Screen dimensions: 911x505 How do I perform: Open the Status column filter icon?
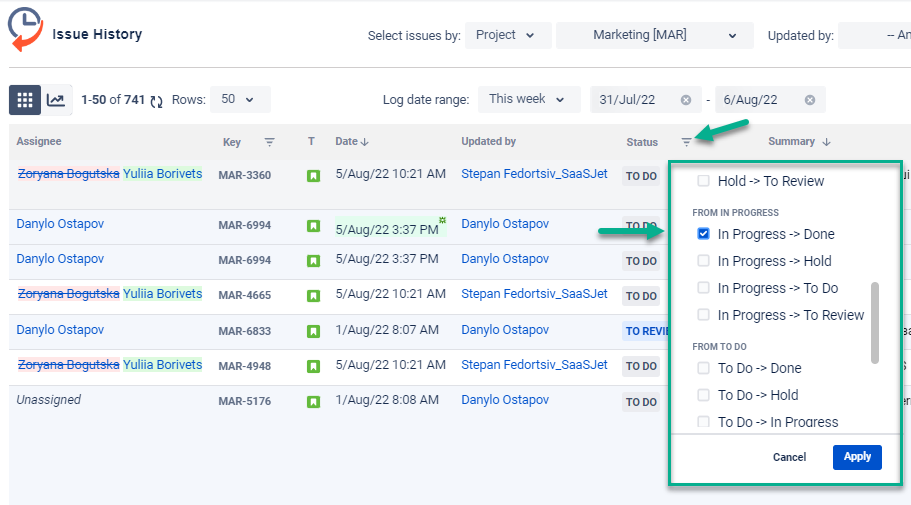686,142
